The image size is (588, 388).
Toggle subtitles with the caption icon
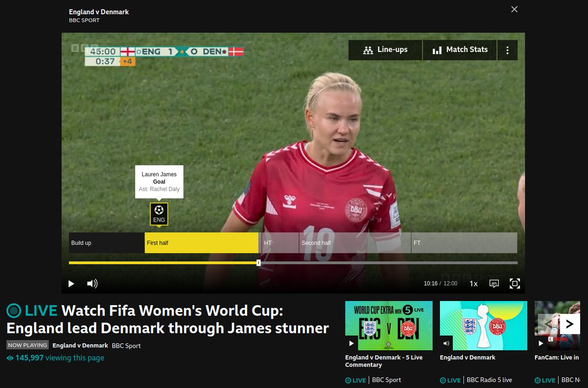click(x=494, y=284)
